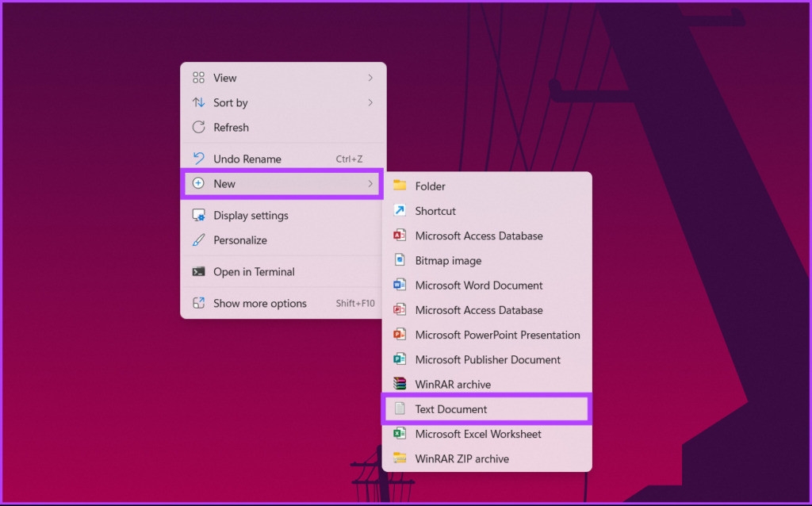Click the WinRAR archive book icon
Viewport: 812px width, 506px height.
coord(400,384)
